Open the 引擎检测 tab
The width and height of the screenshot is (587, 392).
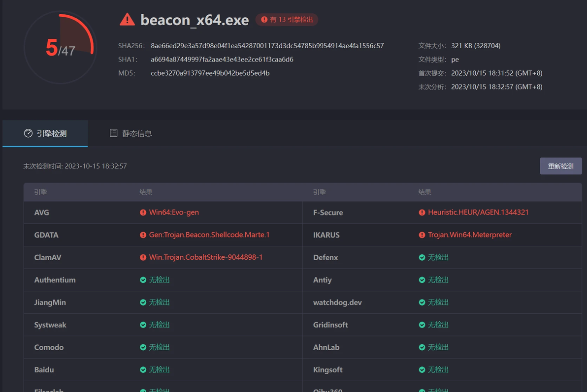45,133
